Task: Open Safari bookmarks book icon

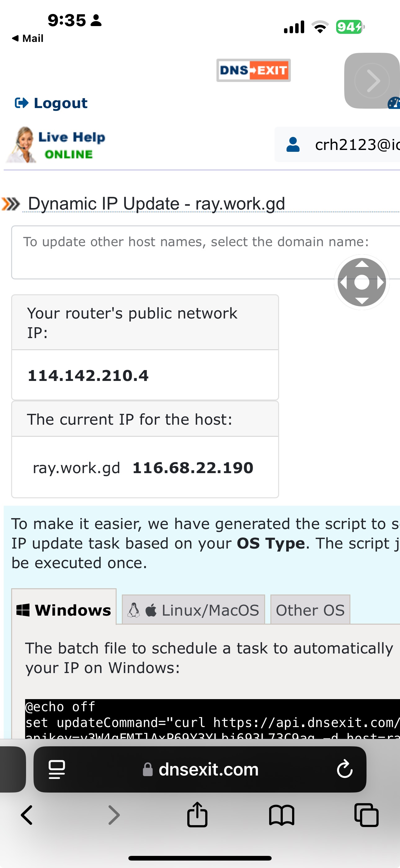Action: [282, 815]
